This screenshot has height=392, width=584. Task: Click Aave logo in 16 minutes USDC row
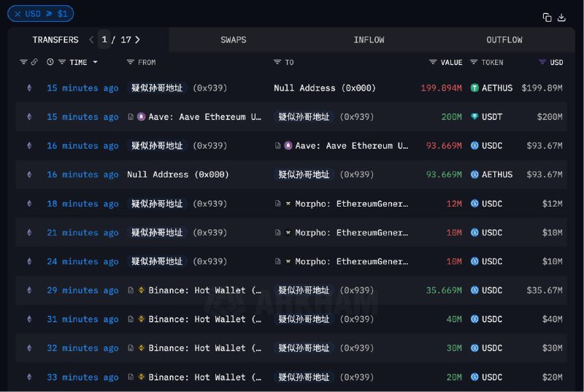coord(288,145)
